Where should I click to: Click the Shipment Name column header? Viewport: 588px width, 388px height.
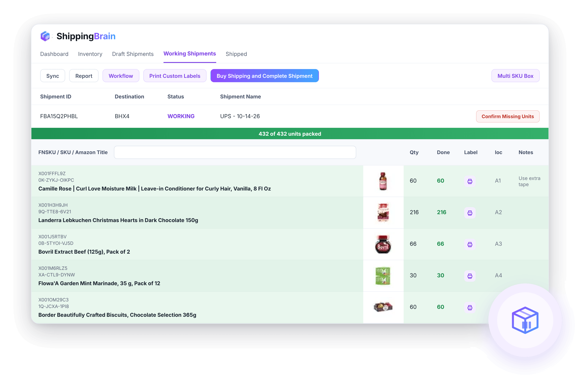coord(240,97)
